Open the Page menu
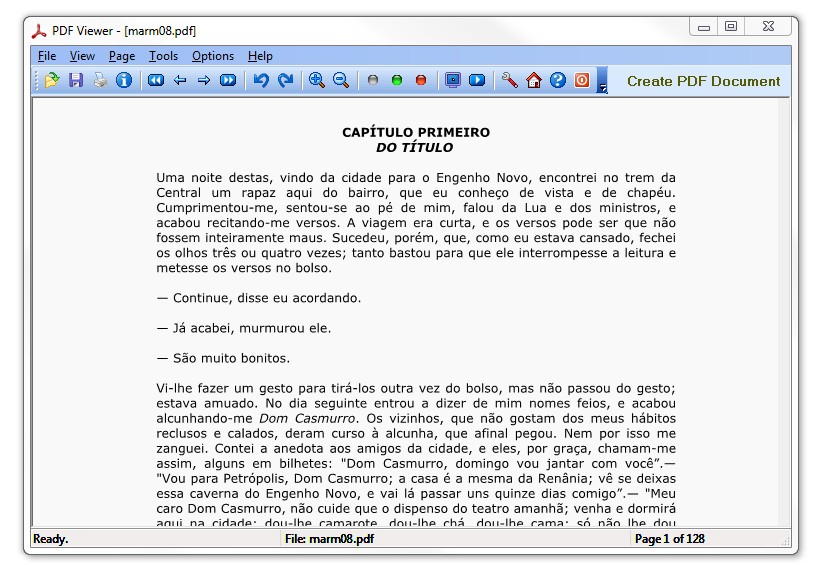Screen dimensions: 817x565 pyautogui.click(x=122, y=56)
